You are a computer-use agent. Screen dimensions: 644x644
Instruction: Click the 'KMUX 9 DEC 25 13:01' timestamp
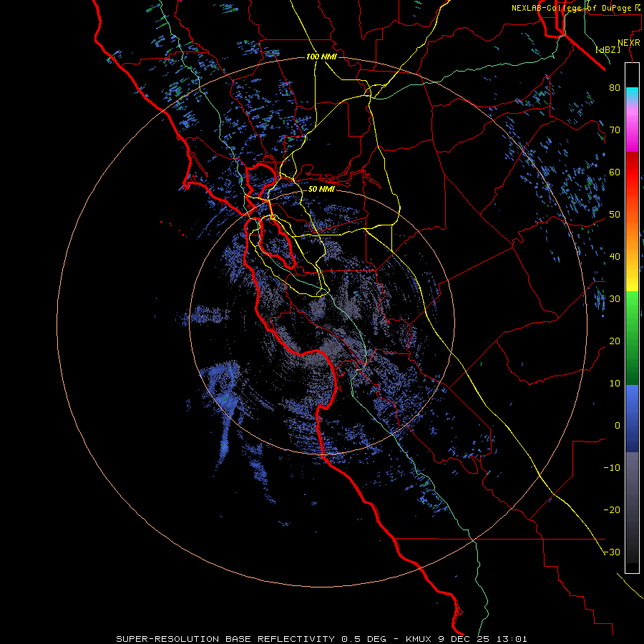point(466,639)
